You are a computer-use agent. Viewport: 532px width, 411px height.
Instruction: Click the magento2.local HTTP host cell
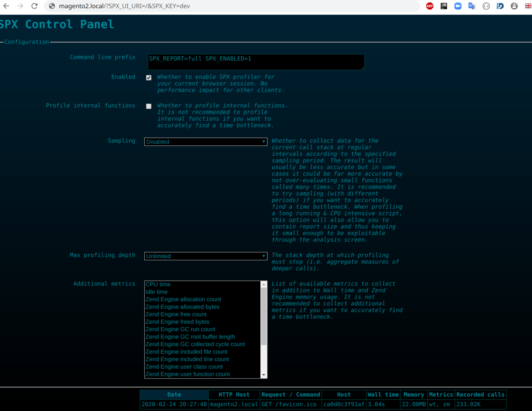click(234, 404)
